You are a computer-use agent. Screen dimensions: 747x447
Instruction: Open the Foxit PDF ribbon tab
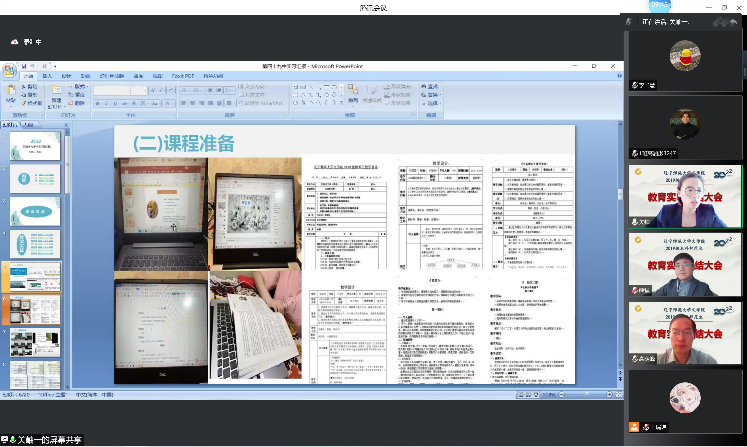[x=184, y=76]
